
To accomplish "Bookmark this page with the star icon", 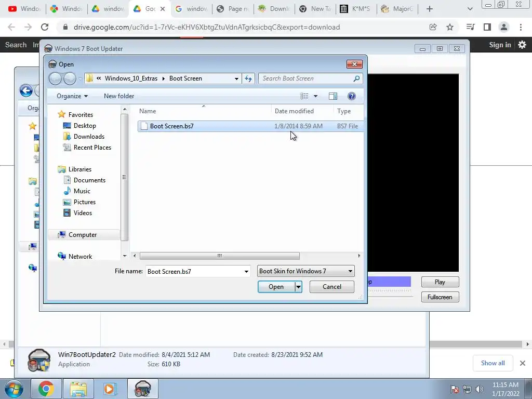I will tap(449, 27).
